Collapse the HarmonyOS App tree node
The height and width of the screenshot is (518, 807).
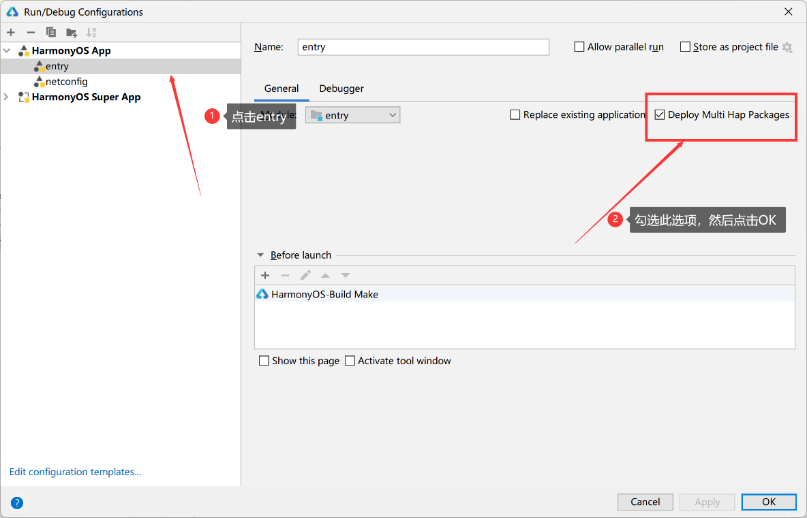pyautogui.click(x=7, y=50)
